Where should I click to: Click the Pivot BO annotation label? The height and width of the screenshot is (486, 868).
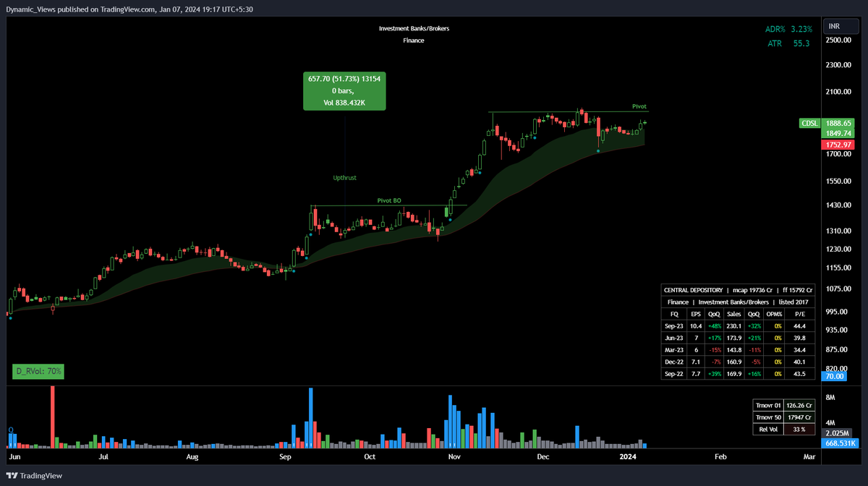(388, 200)
